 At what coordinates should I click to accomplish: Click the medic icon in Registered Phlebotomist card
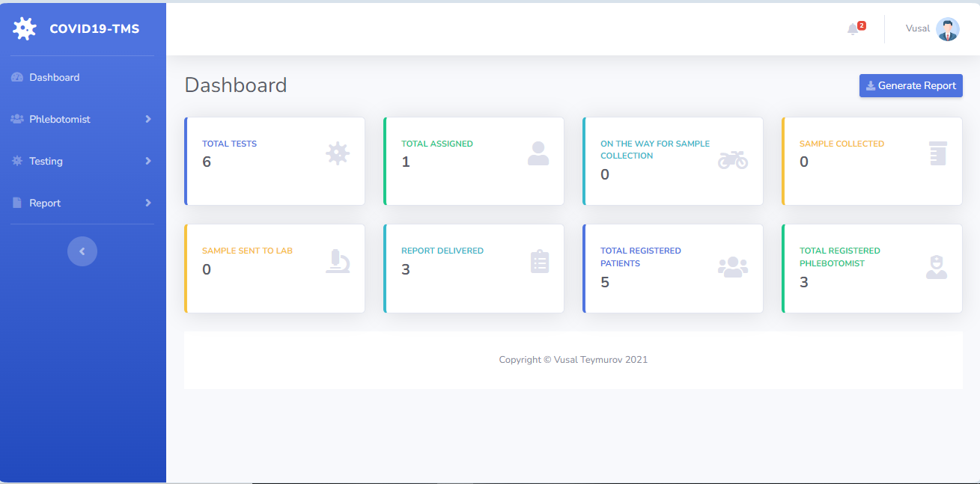tap(936, 267)
